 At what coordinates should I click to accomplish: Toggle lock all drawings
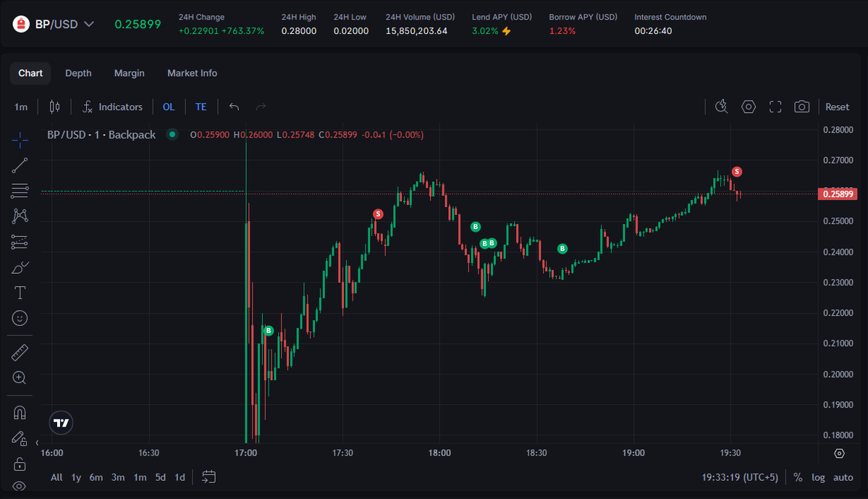[x=20, y=464]
